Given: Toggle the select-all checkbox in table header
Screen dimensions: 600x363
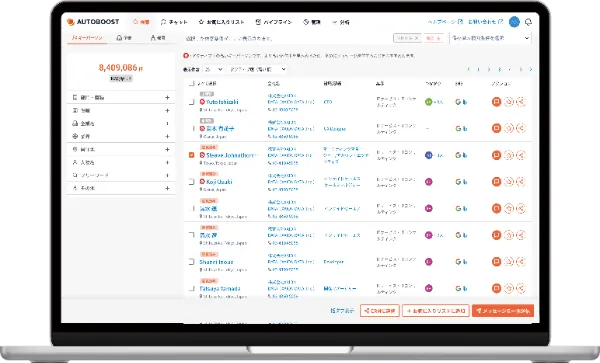Looking at the screenshot, I should [192, 83].
